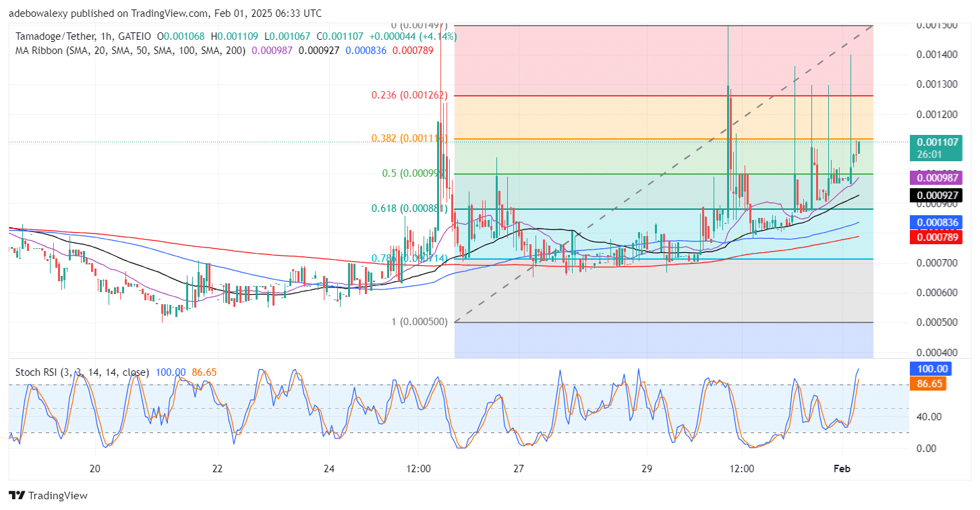Click the 1 (0.000500) Fibonacci level label
This screenshot has width=980, height=510.
tap(420, 322)
